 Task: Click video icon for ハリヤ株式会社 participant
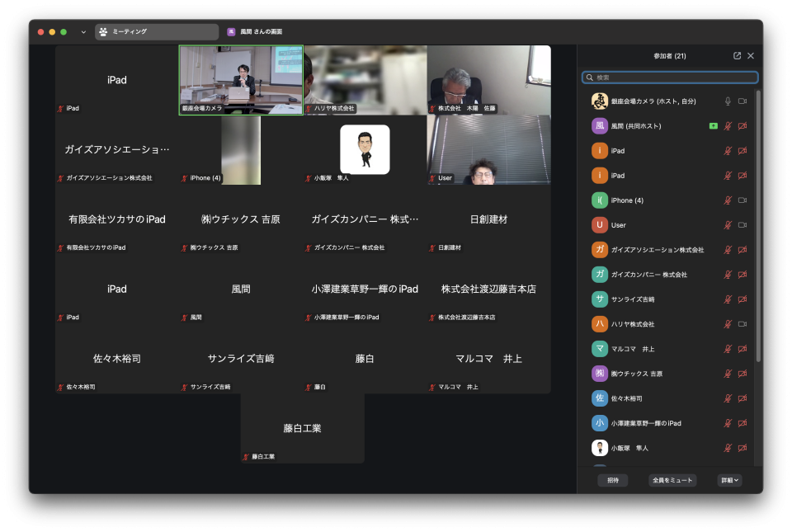click(x=742, y=324)
